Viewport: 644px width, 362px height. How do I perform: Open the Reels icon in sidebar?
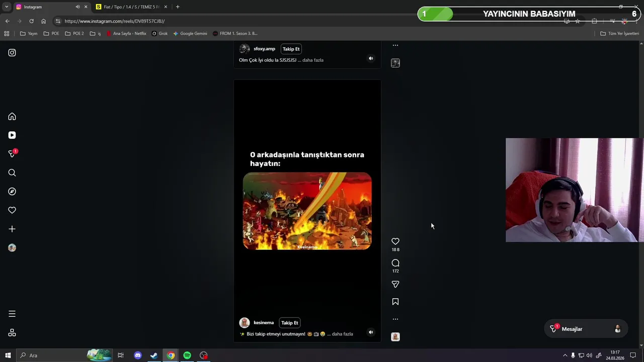coord(12,135)
